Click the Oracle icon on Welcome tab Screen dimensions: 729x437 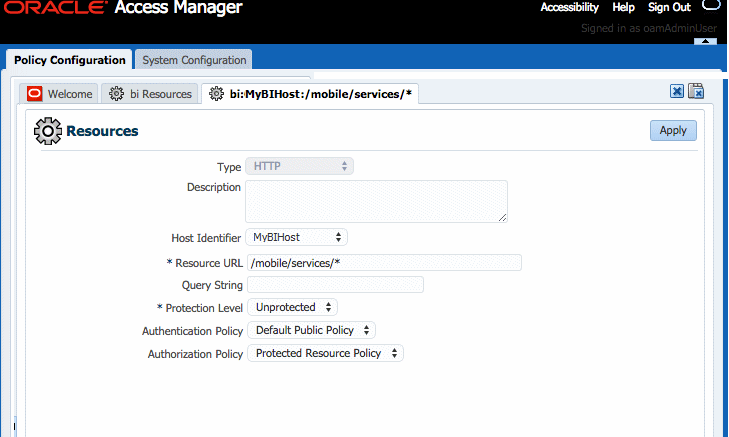(34, 94)
